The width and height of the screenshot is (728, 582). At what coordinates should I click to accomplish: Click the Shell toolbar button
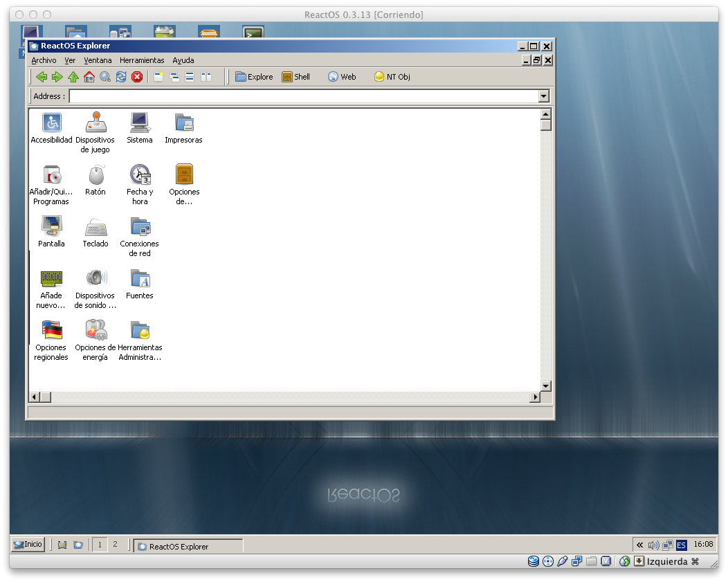[x=295, y=77]
